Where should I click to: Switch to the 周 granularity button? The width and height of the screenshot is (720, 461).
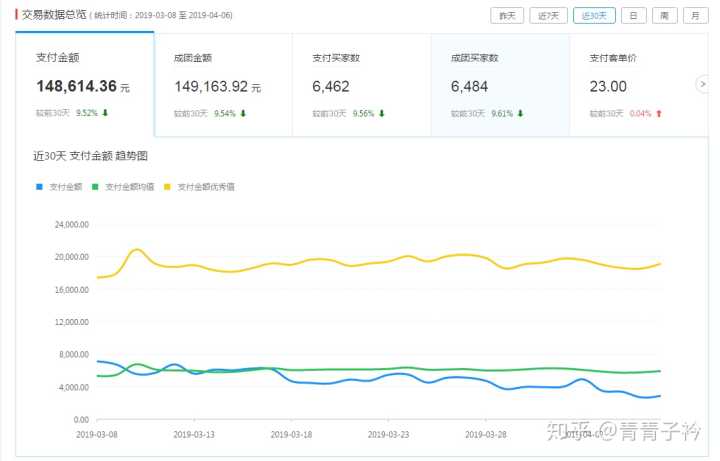pos(663,15)
